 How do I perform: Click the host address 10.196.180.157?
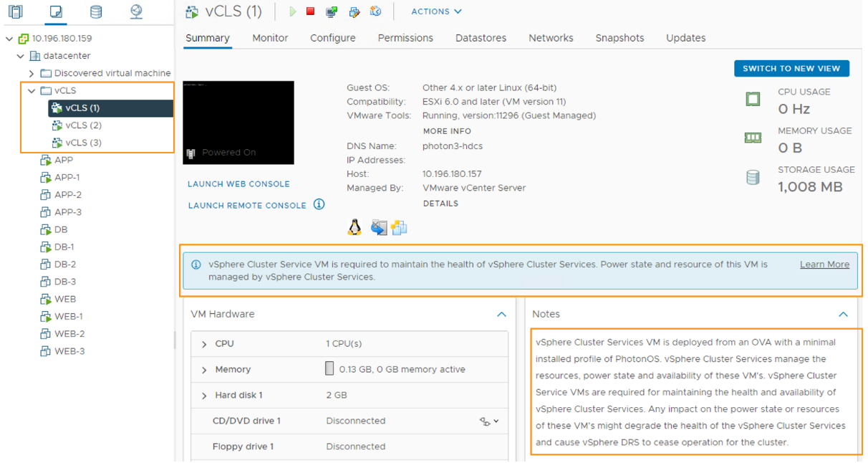452,174
